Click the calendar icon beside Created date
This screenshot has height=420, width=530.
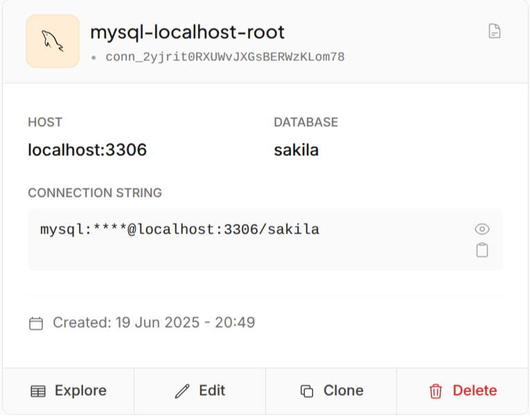click(x=36, y=323)
